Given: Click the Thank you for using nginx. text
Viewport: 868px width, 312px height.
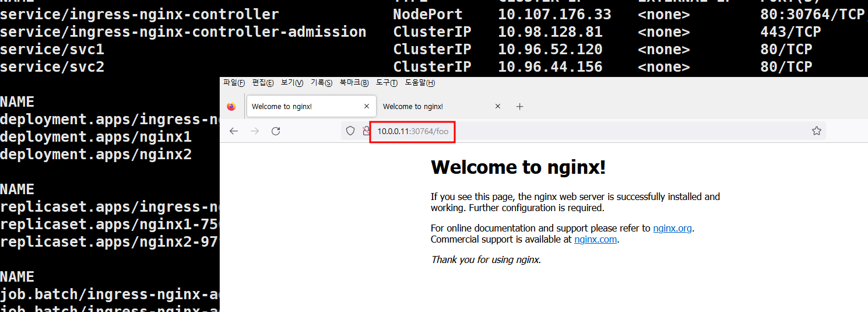Looking at the screenshot, I should 486,260.
